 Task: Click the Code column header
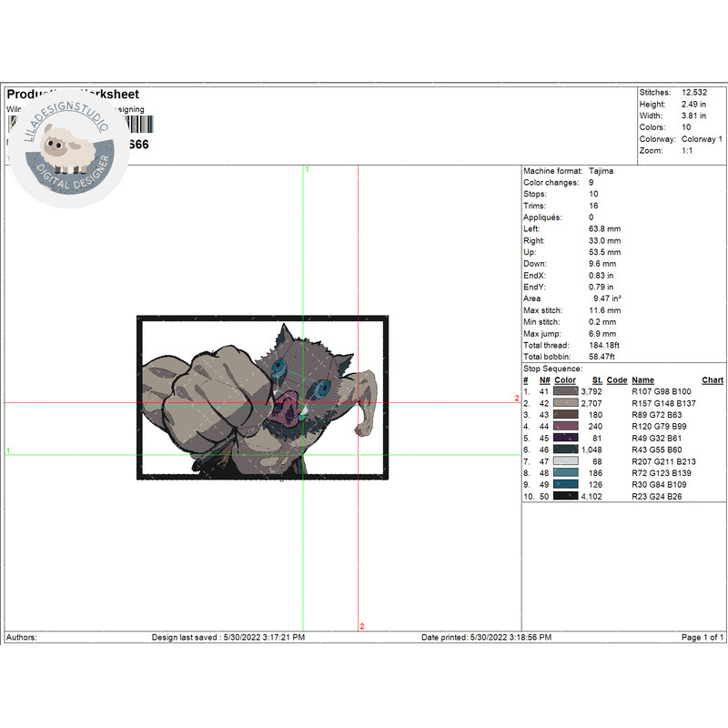[617, 380]
